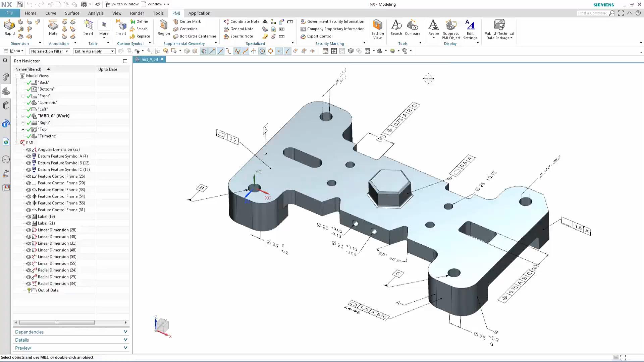Select the Search PMI tool
This screenshot has width=644, height=362.
396,27
